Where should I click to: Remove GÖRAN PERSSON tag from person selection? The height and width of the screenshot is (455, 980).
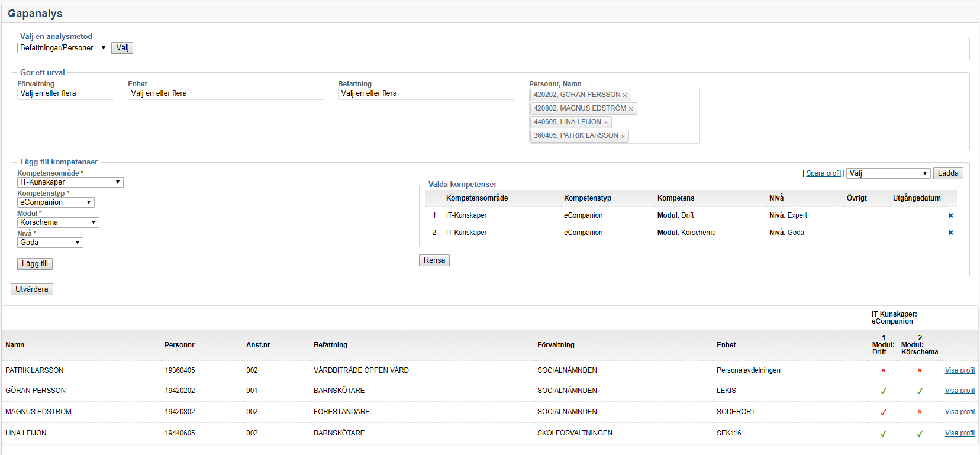coord(625,95)
